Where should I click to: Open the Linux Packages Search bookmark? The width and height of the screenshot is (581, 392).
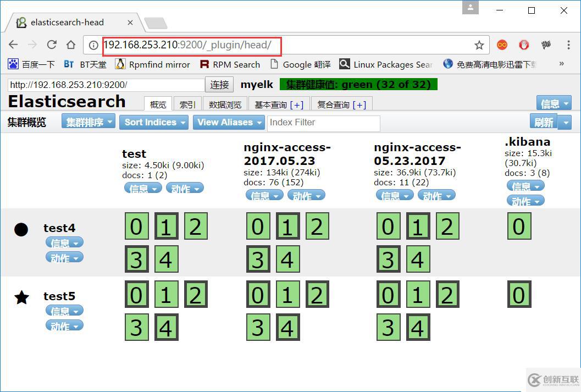(x=386, y=64)
